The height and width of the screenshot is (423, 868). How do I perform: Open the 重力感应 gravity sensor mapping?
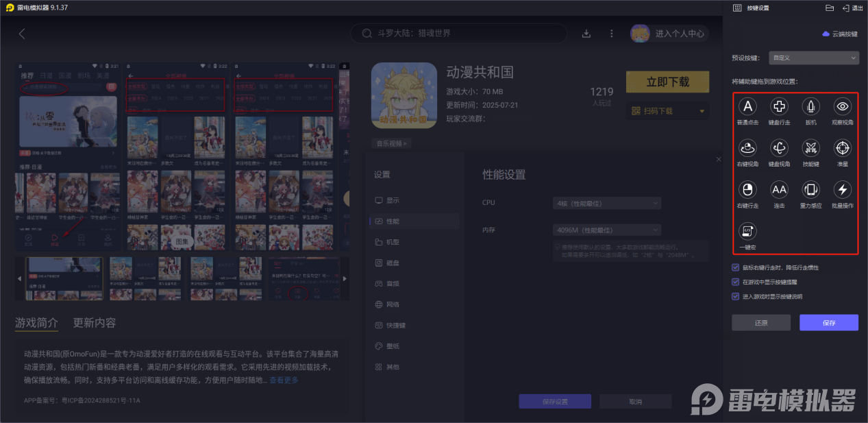coord(810,190)
